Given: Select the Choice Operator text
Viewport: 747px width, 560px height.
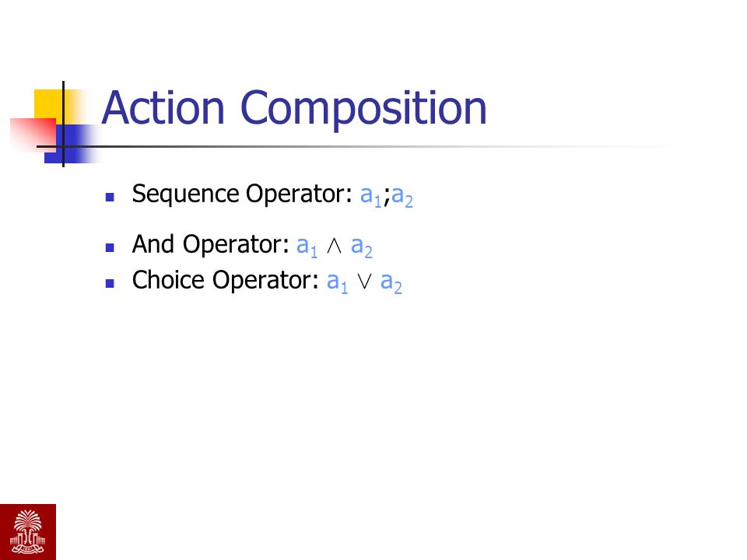Looking at the screenshot, I should pyautogui.click(x=226, y=281).
